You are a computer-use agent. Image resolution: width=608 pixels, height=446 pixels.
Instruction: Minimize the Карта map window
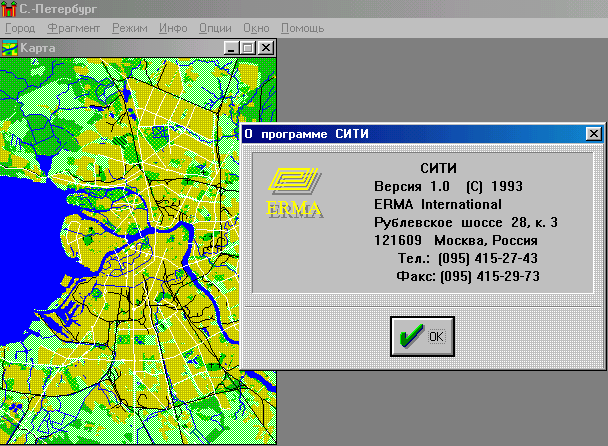232,47
